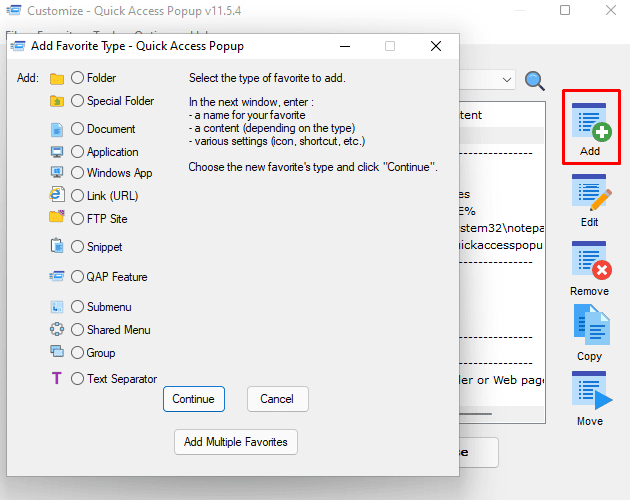
Task: Click the blue Document icon
Action: (57, 130)
